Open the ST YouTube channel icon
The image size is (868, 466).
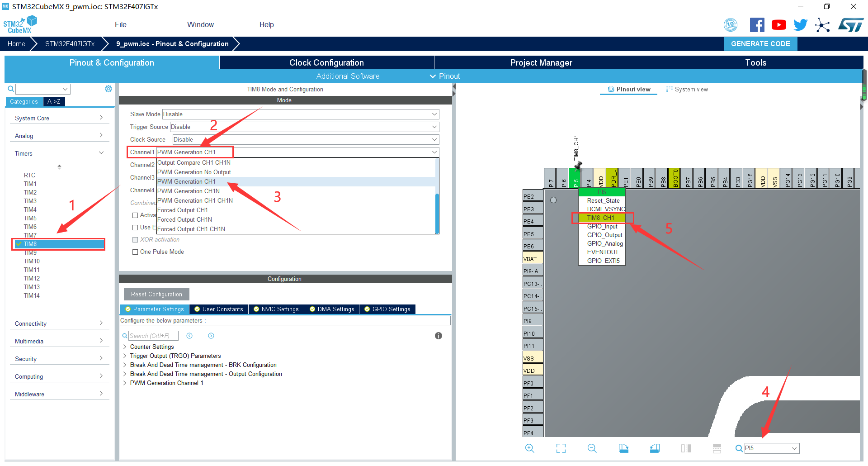[x=778, y=25]
